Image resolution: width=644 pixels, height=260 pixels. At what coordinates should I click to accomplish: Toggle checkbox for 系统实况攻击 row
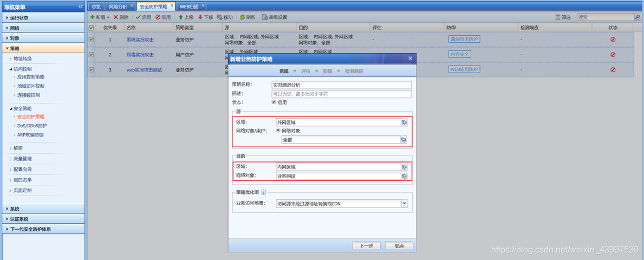point(91,40)
